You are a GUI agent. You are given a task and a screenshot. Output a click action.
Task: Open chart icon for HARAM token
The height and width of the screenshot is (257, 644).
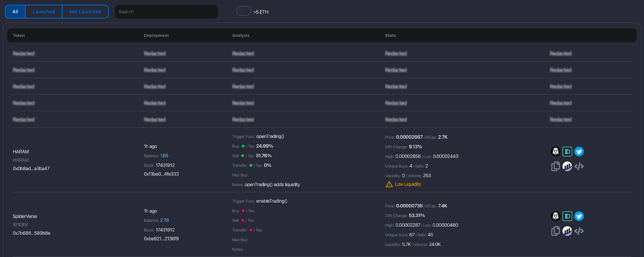[x=567, y=166]
